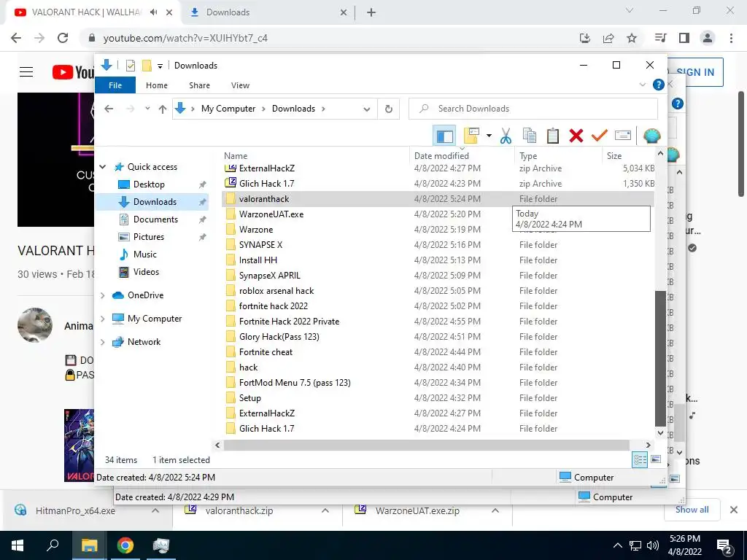Switch to the VALORANT HACK YouTube tab

tap(86, 12)
